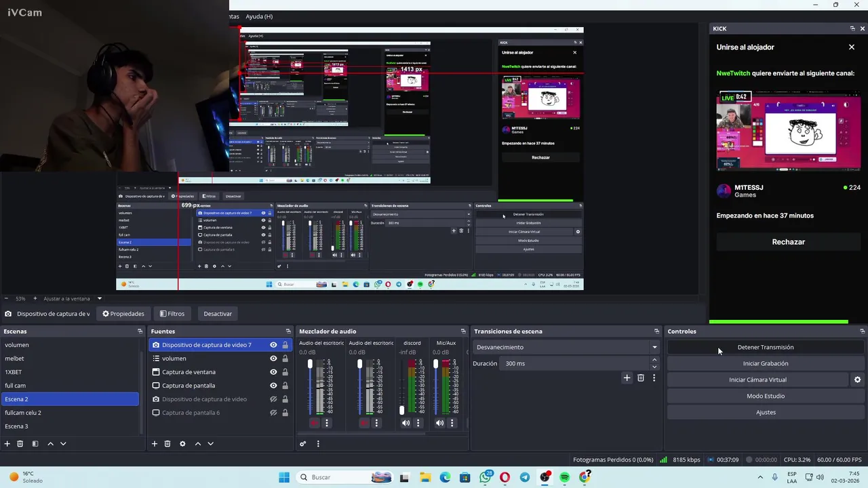Remove selected scene with Escenas trash icon
The width and height of the screenshot is (868, 488).
(20, 444)
